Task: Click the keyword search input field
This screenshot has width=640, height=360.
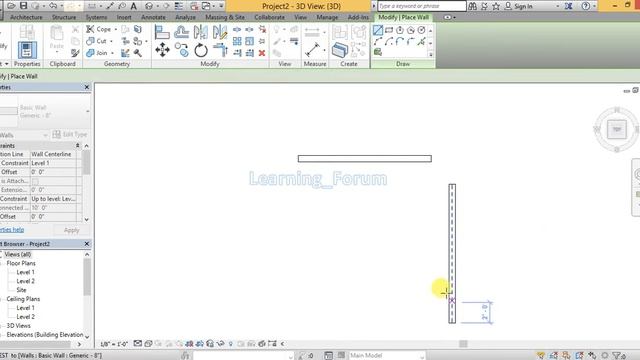Action: coord(422,6)
